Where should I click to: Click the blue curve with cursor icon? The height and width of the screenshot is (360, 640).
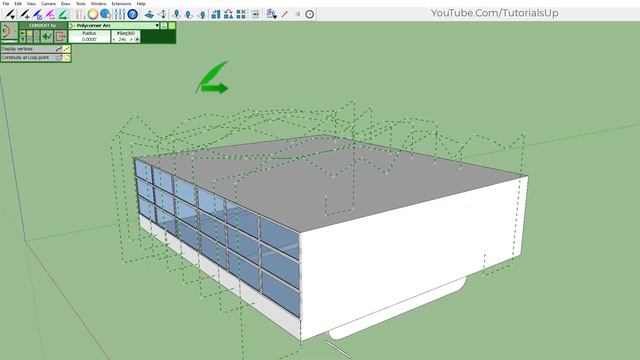pyautogui.click(x=271, y=15)
